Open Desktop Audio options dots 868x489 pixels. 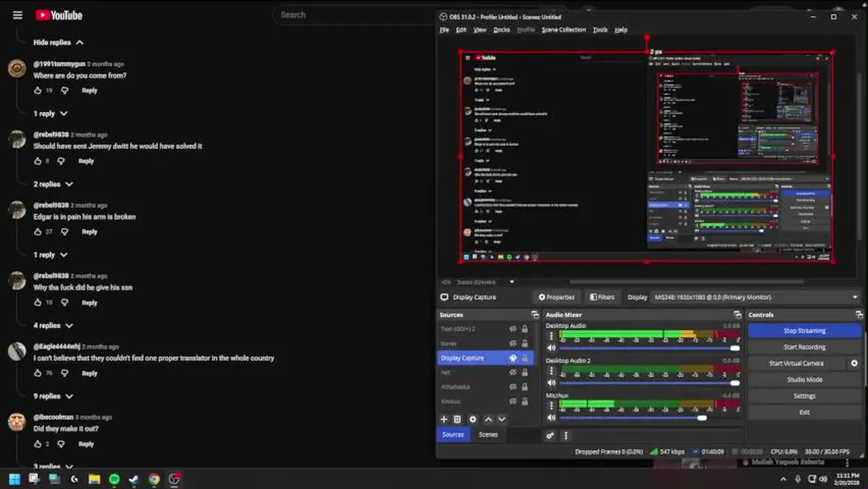[551, 336]
